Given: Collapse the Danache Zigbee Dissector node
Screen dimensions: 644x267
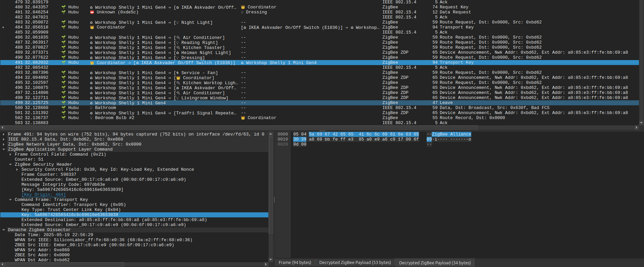Looking at the screenshot, I should coord(4,230).
